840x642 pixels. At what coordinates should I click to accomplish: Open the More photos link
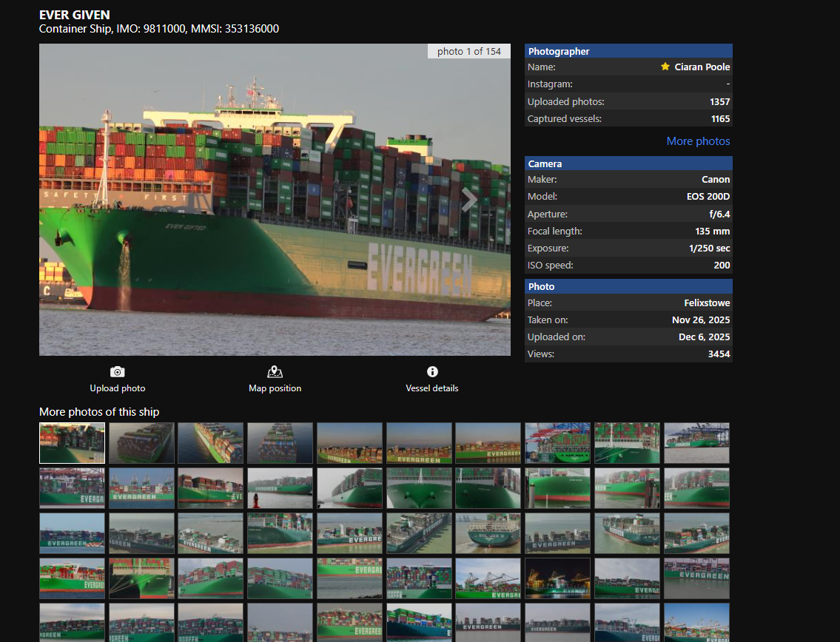click(698, 141)
